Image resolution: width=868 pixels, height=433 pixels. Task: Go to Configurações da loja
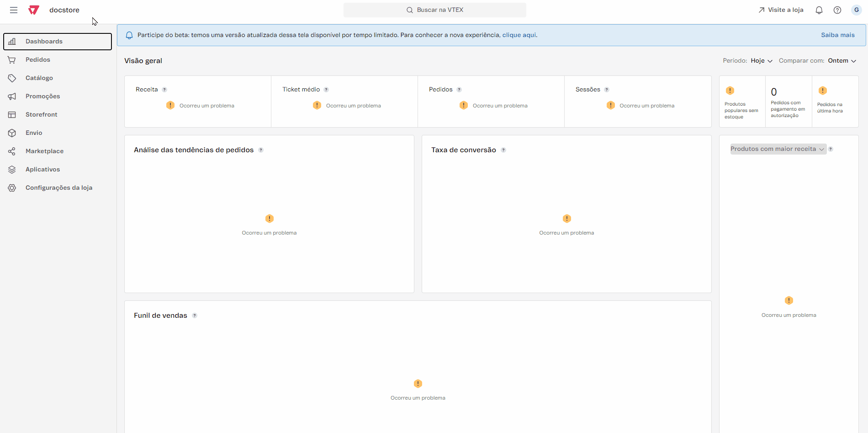pos(59,188)
